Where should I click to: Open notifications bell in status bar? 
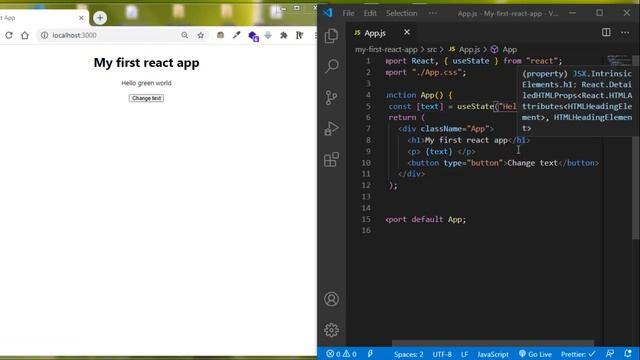[x=628, y=353]
